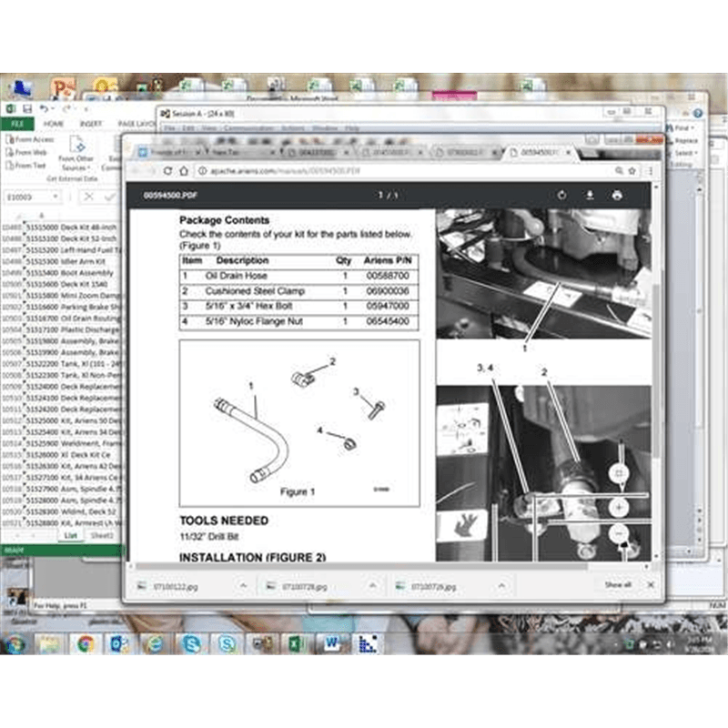Open the downloaded 07100122.jpg file

click(x=176, y=587)
